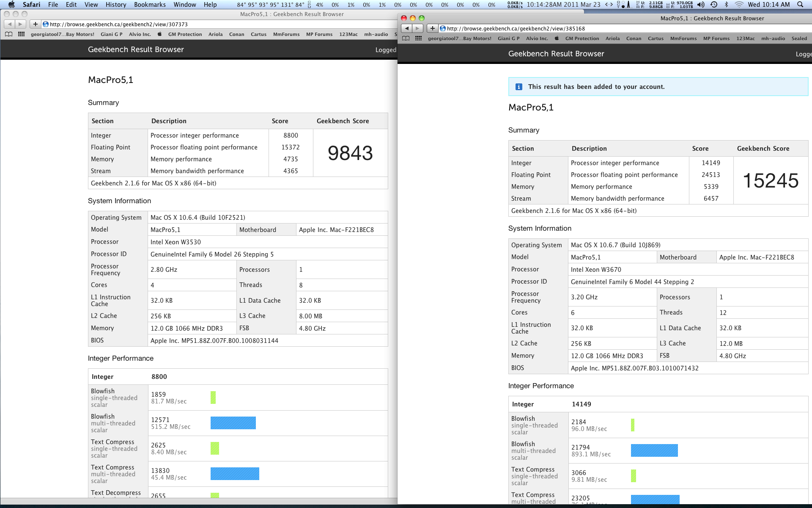Click the Forward button in background Safari window
812x508 pixels.
pyautogui.click(x=20, y=24)
